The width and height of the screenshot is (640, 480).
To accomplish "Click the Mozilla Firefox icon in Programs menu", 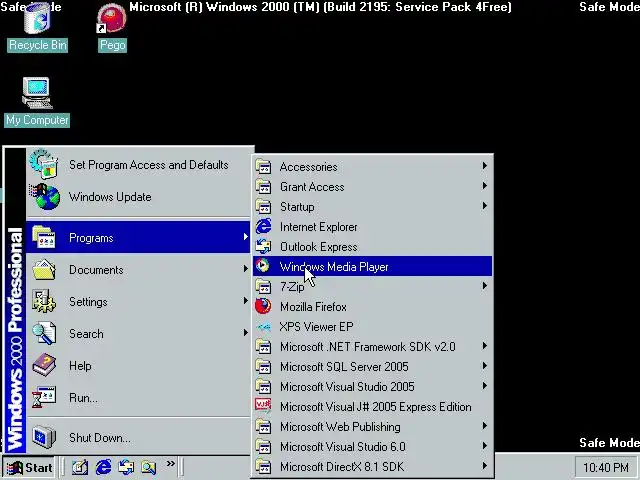I will [263, 306].
